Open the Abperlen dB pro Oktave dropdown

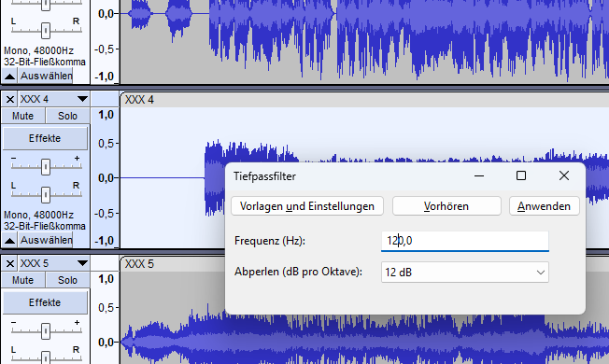465,272
